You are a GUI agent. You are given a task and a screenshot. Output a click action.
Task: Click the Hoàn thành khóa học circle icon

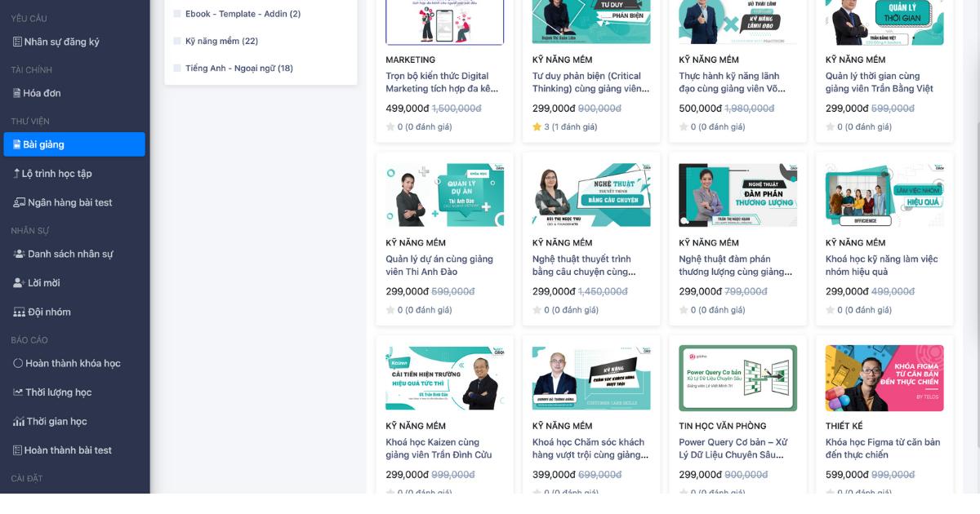click(x=19, y=363)
